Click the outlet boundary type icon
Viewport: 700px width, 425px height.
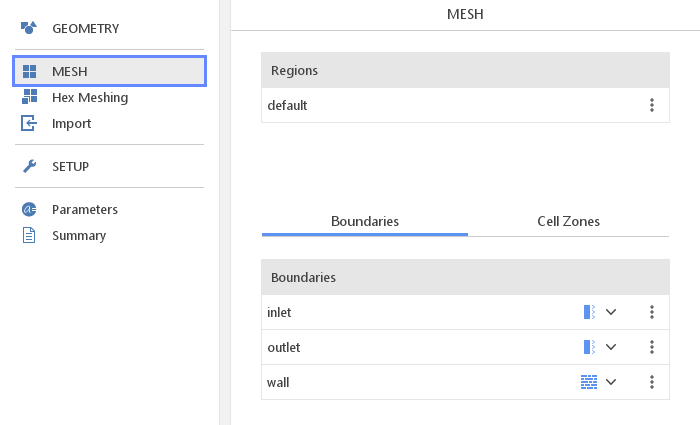point(589,347)
